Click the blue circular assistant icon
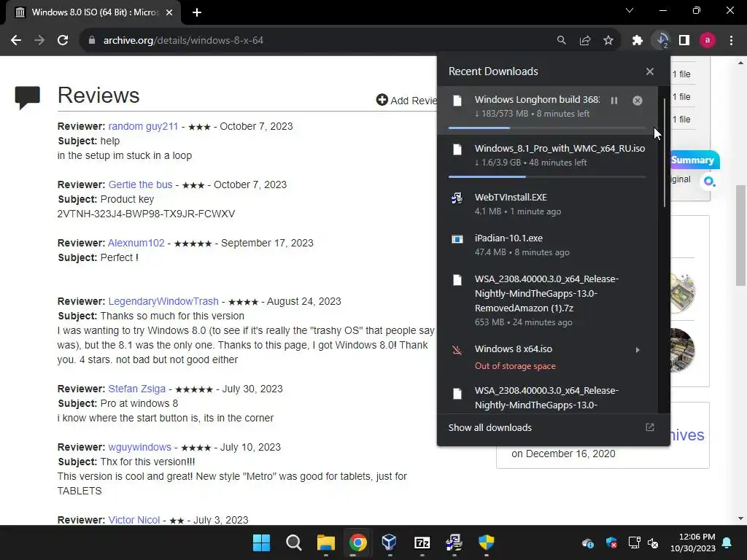The width and height of the screenshot is (747, 560). [709, 181]
